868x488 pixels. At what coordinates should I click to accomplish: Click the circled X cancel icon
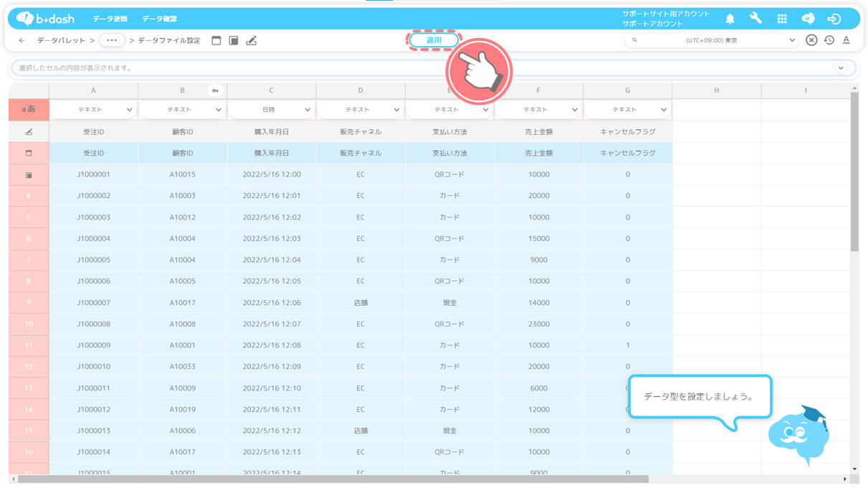point(811,40)
